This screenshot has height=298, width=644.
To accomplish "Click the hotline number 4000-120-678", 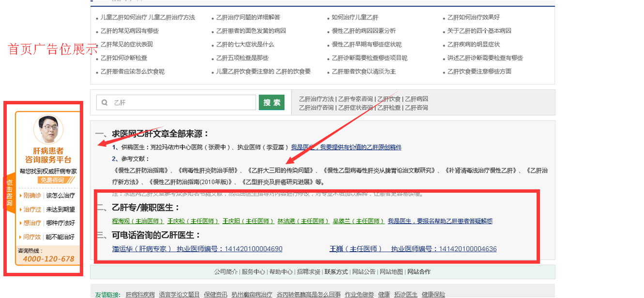I will pos(48,259).
